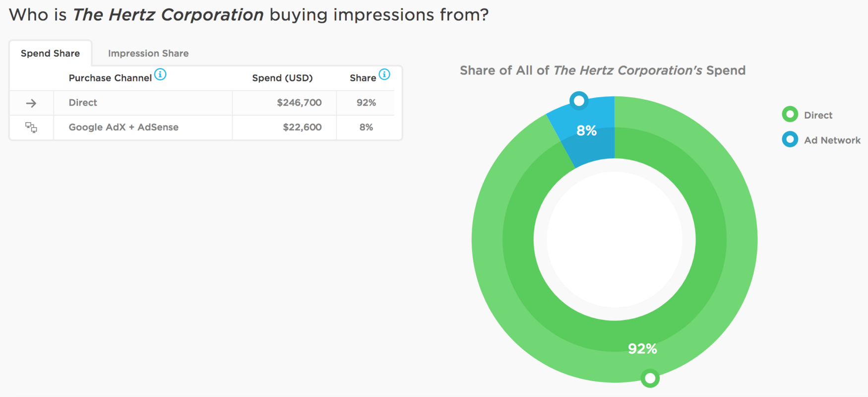Click the Direct channel row link
The height and width of the screenshot is (397, 868).
coord(82,103)
